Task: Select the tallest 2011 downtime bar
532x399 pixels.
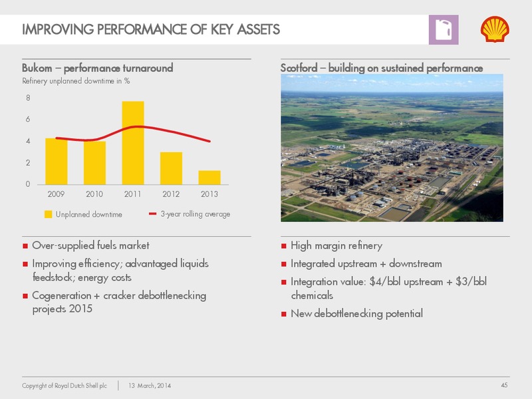Action: (x=133, y=143)
